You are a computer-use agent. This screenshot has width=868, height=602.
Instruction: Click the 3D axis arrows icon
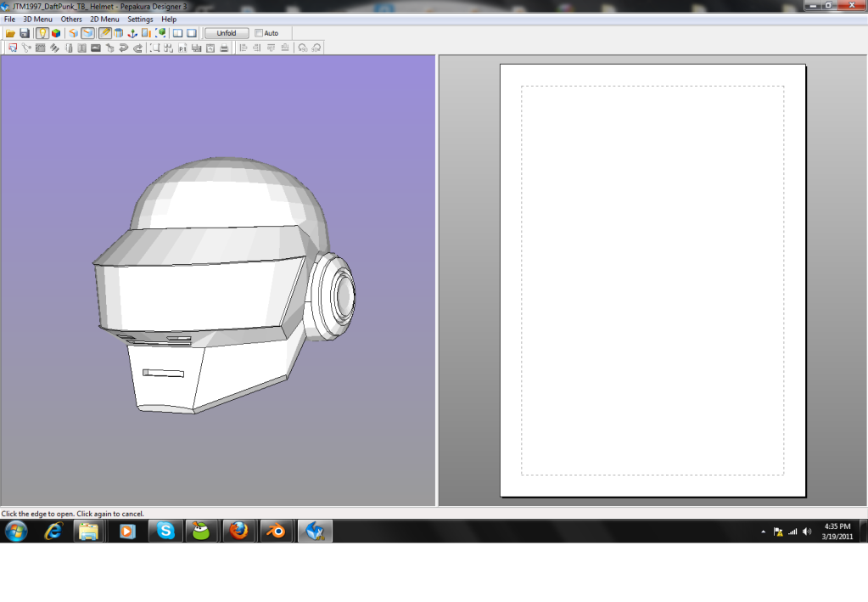[x=132, y=33]
